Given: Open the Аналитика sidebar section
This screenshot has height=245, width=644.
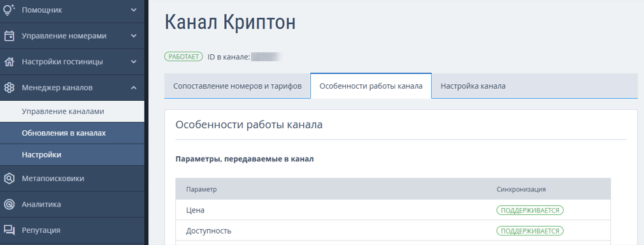Looking at the screenshot, I should (72, 204).
